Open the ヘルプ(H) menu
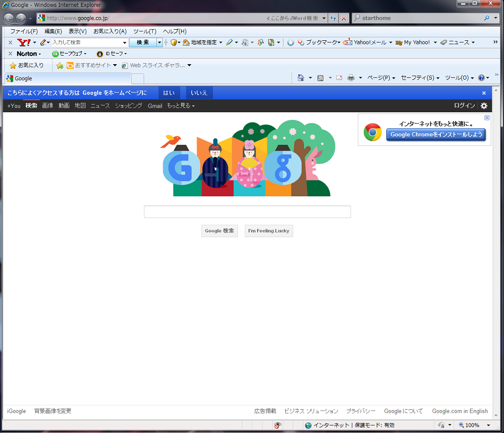 175,31
